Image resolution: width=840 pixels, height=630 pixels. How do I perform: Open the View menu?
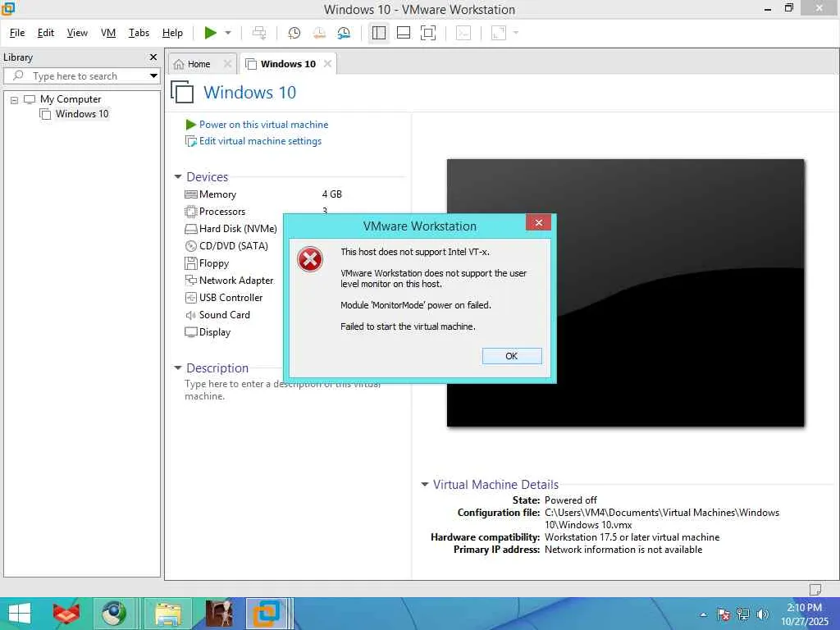tap(77, 33)
